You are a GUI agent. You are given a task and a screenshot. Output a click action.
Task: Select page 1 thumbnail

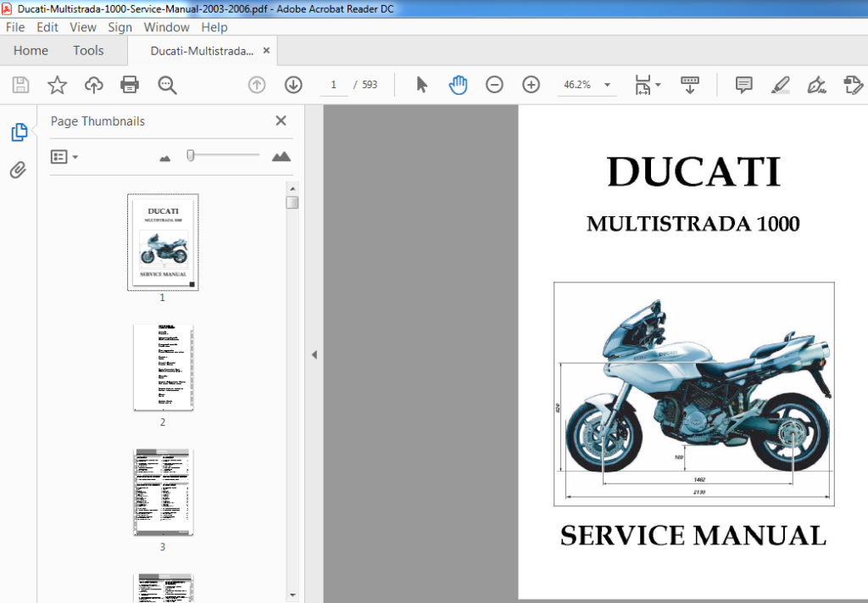pyautogui.click(x=163, y=242)
